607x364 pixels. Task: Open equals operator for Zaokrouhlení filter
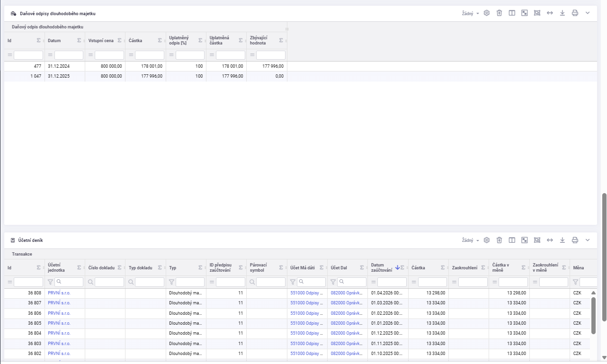pos(455,282)
